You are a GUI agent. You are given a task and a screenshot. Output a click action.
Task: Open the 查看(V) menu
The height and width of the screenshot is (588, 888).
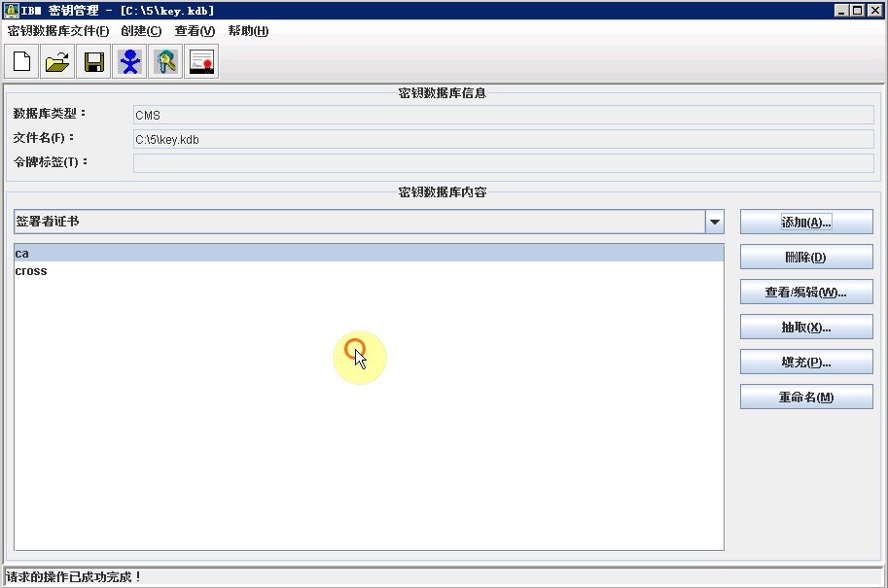coord(195,31)
